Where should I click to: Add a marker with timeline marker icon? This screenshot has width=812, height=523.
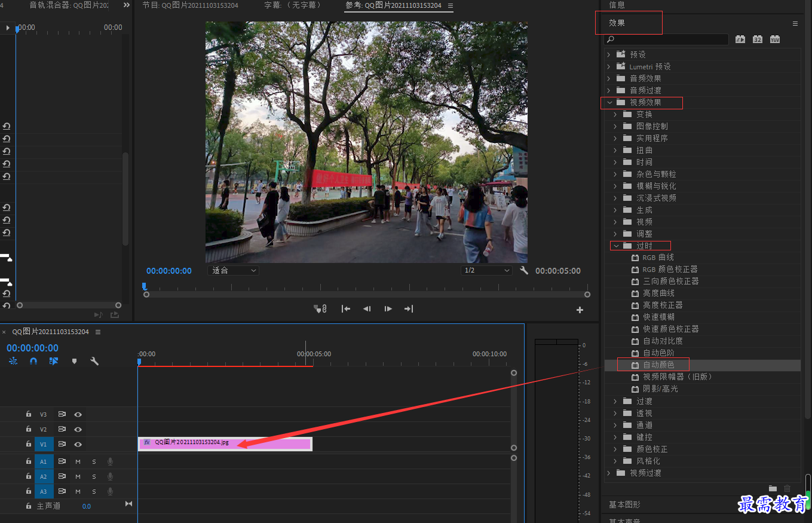click(x=74, y=361)
